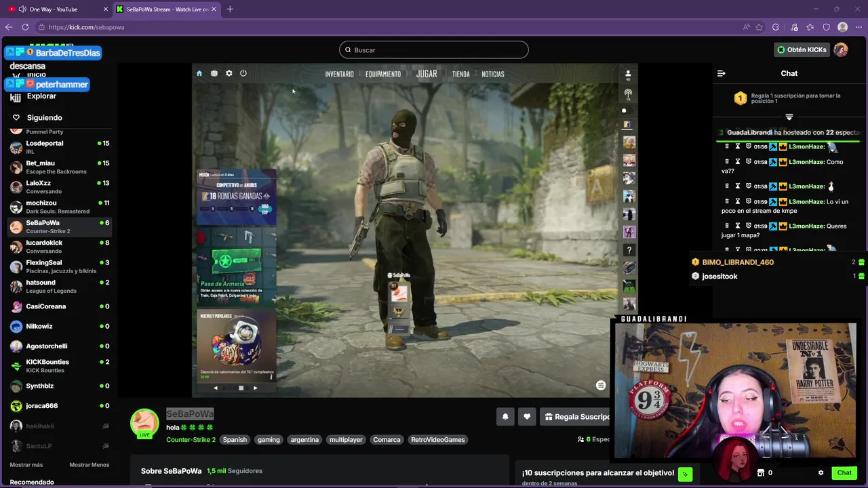868x488 pixels.
Task: Click the Counter-Strike 2 category link
Action: tap(191, 440)
